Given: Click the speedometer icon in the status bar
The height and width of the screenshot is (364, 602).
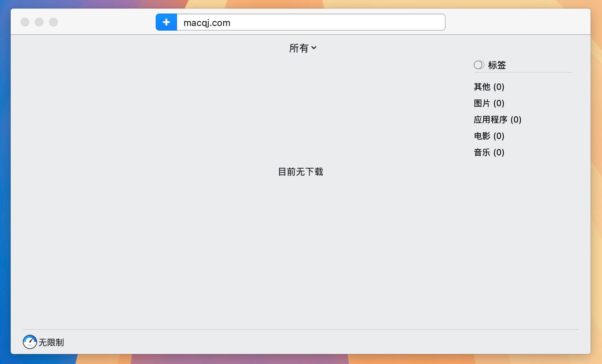Looking at the screenshot, I should 29,342.
